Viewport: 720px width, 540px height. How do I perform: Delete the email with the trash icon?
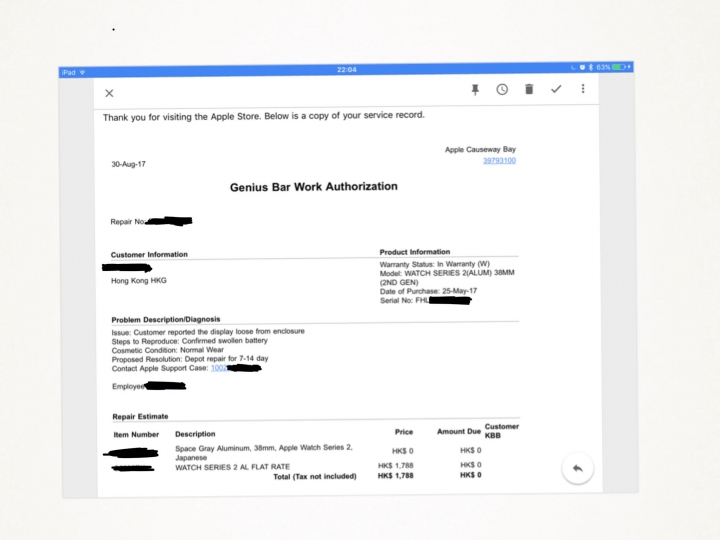pos(529,89)
